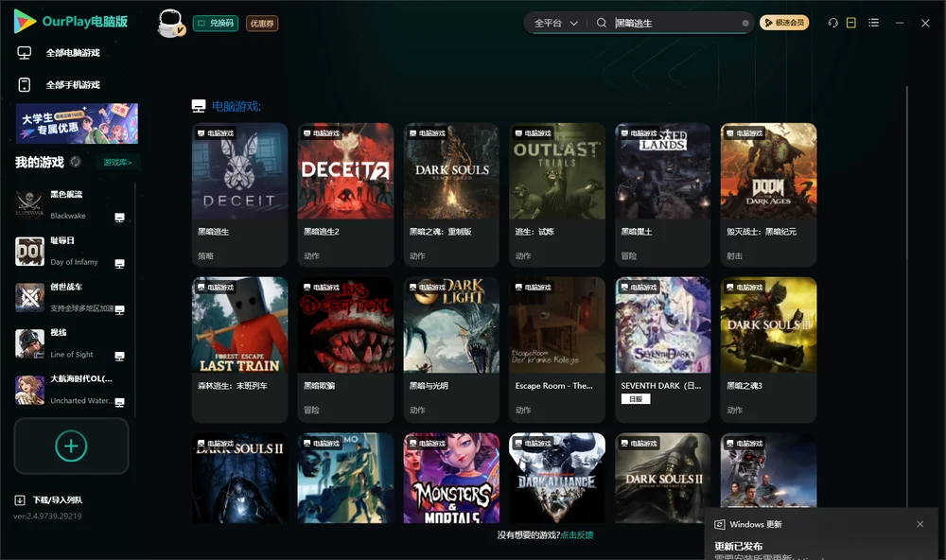Clear the search box text
Viewport: 946px width, 560px height.
pos(745,23)
